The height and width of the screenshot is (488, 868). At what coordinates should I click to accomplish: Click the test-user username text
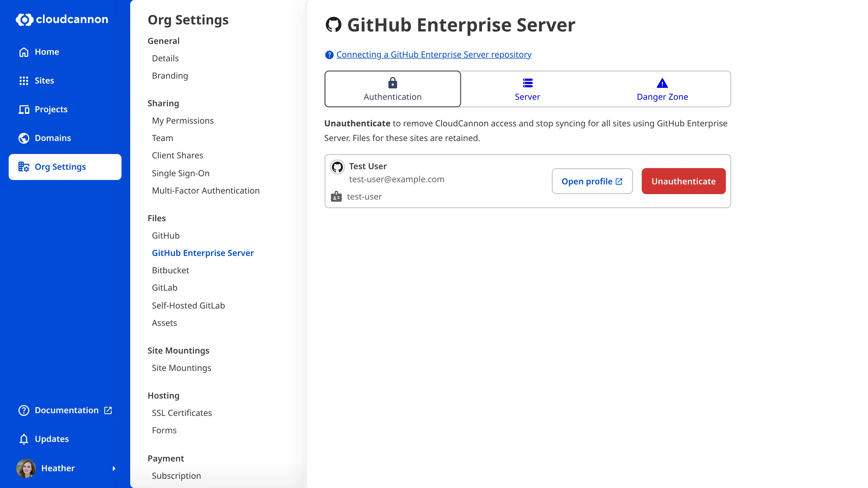[364, 197]
